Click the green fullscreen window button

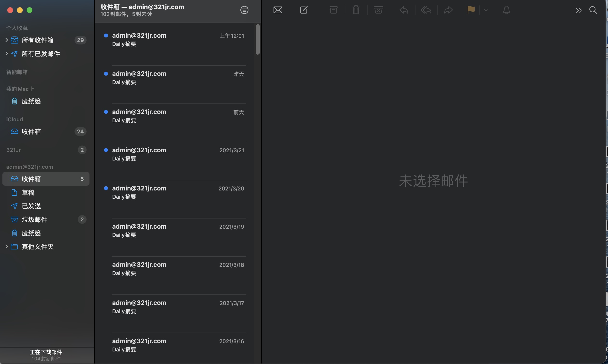pyautogui.click(x=30, y=10)
